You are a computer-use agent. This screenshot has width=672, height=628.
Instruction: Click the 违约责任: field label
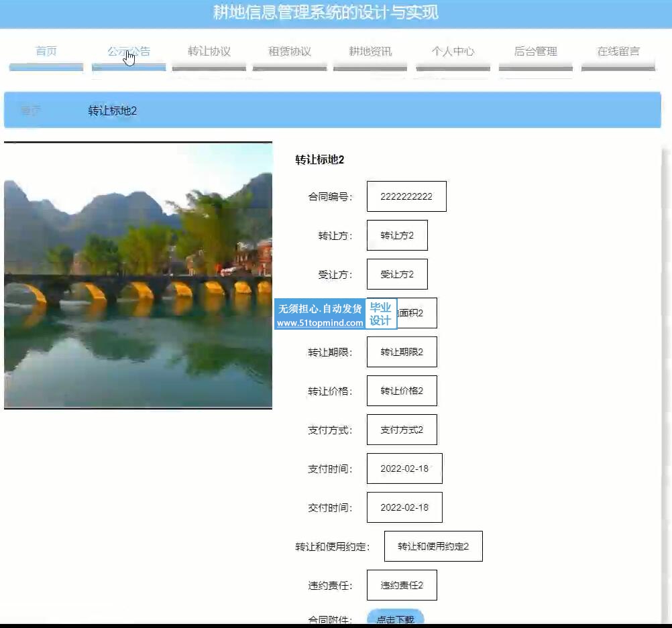[330, 586]
